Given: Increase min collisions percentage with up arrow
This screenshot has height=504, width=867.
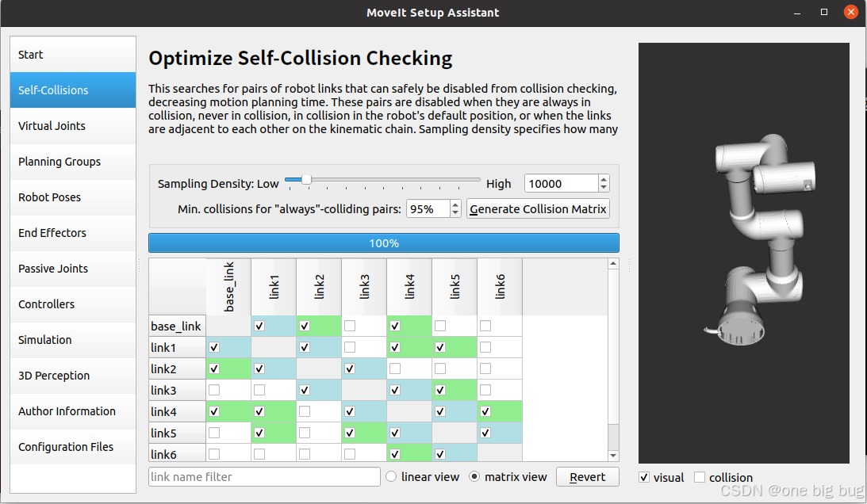Looking at the screenshot, I should [x=455, y=204].
